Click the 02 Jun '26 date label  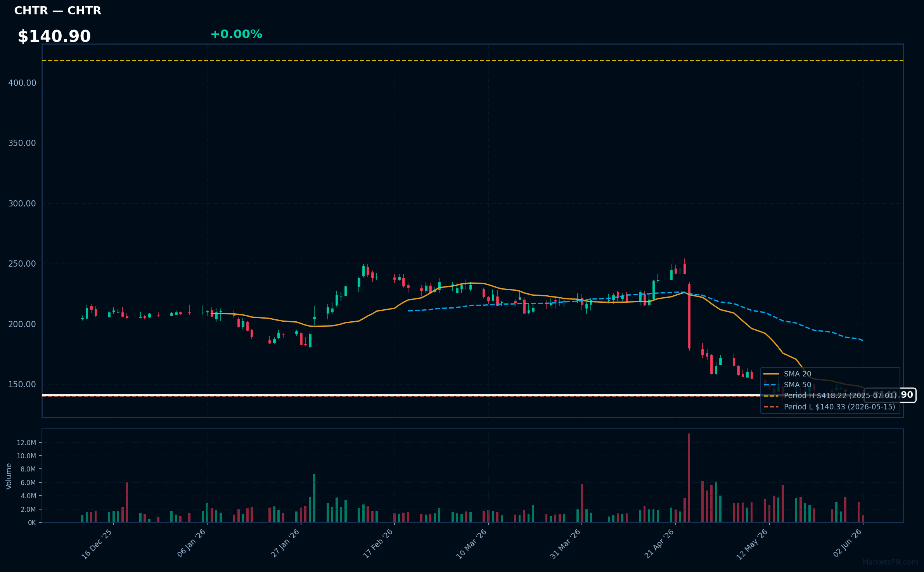point(848,543)
